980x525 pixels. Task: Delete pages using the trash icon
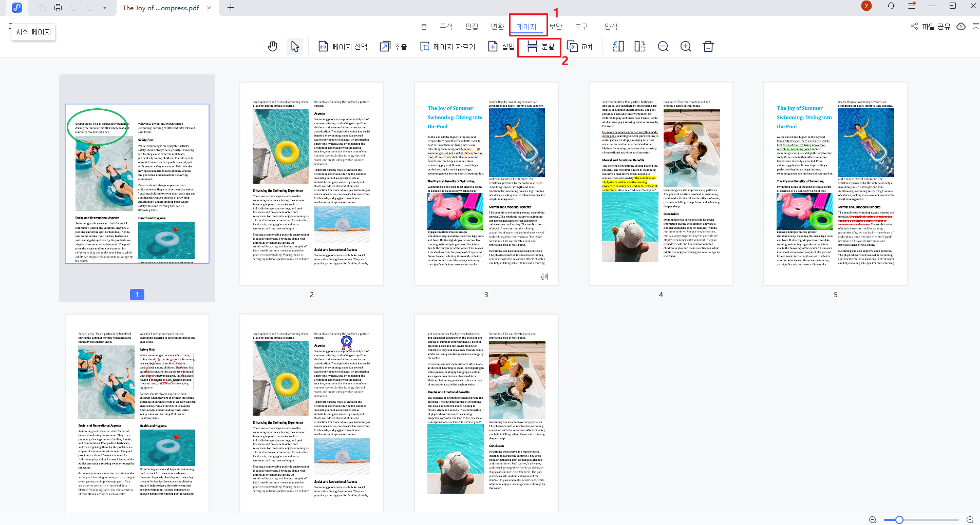[x=708, y=46]
